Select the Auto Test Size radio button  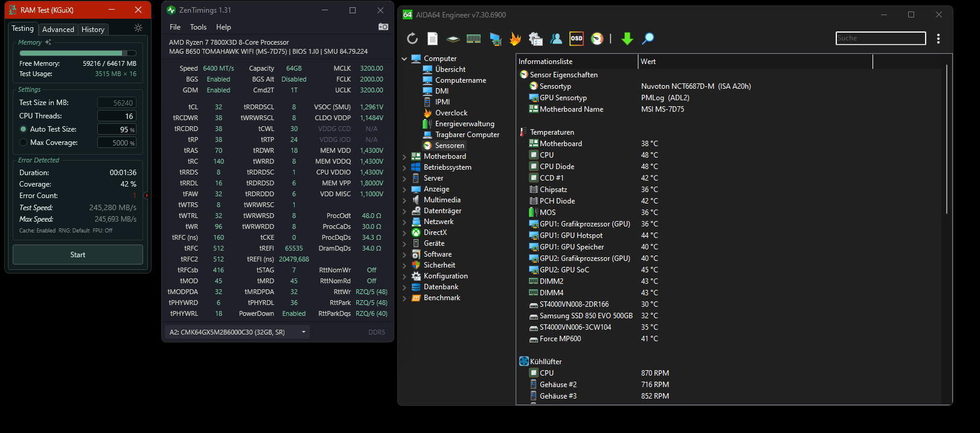24,129
